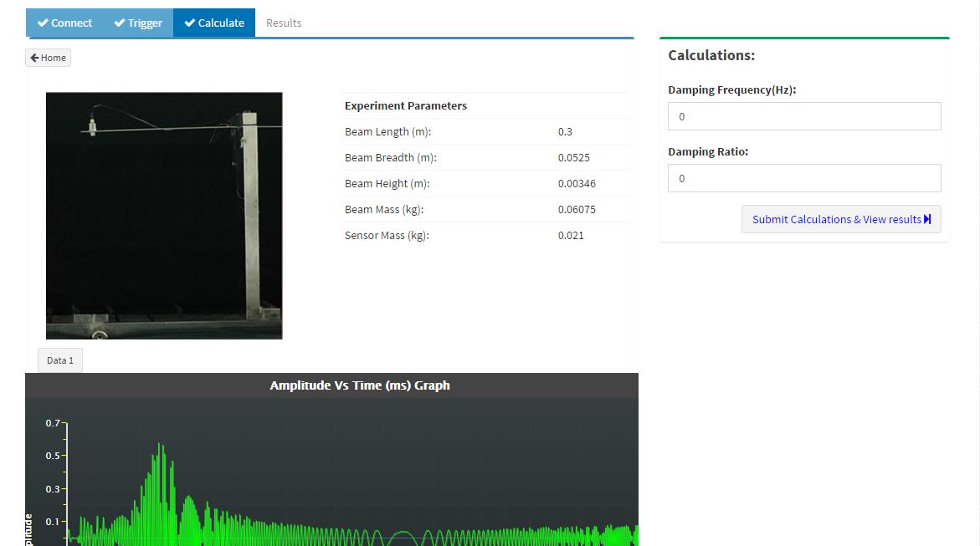
Task: Click the skip-forward icon on Submit button
Action: tap(927, 219)
